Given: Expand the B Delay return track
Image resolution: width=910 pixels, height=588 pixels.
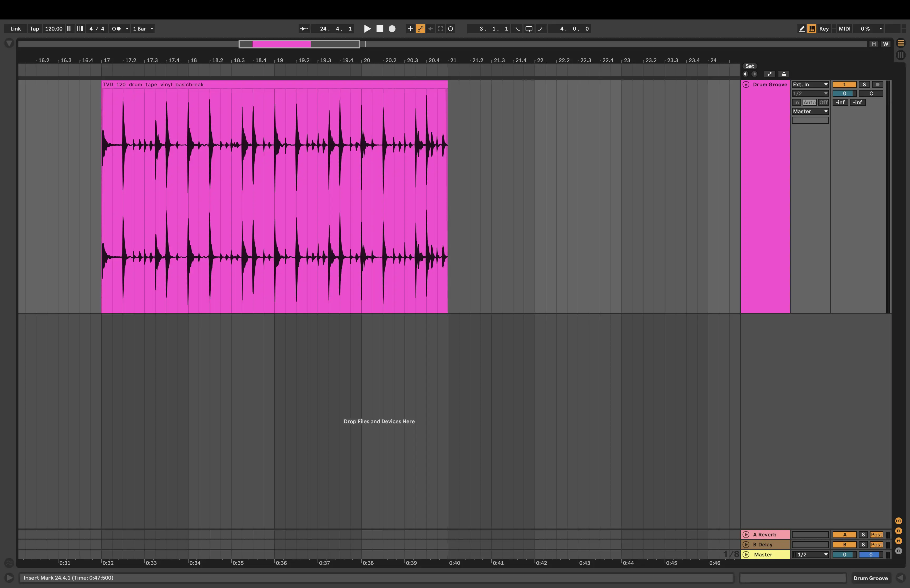Looking at the screenshot, I should tap(746, 545).
